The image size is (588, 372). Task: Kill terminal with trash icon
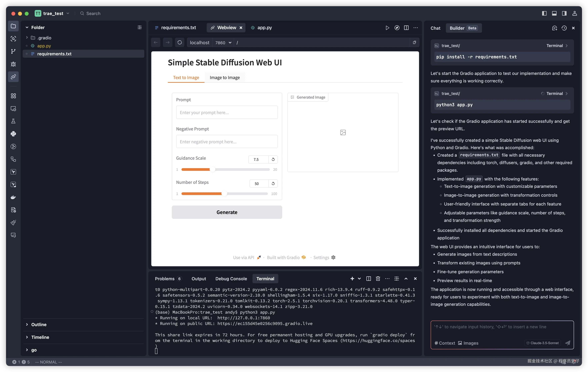378,279
